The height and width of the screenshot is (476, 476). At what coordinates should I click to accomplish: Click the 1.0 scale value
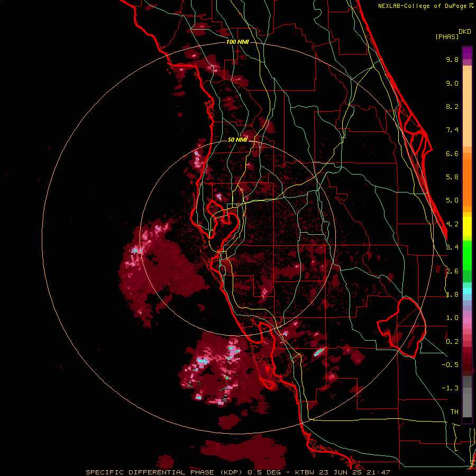coord(452,318)
